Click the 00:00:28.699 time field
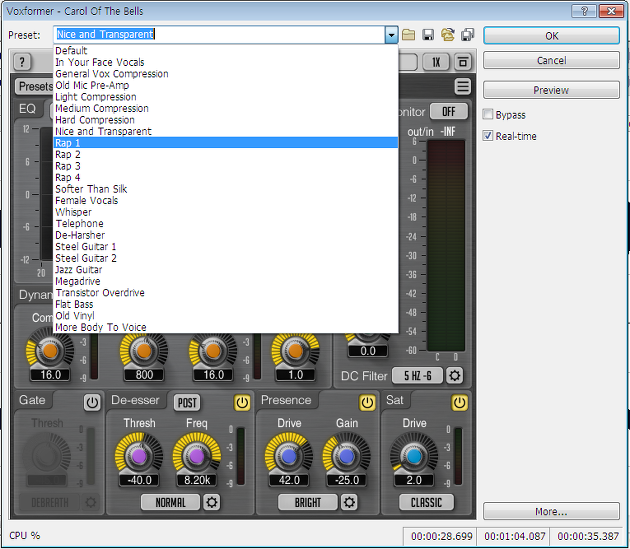630x549 pixels. [x=441, y=536]
